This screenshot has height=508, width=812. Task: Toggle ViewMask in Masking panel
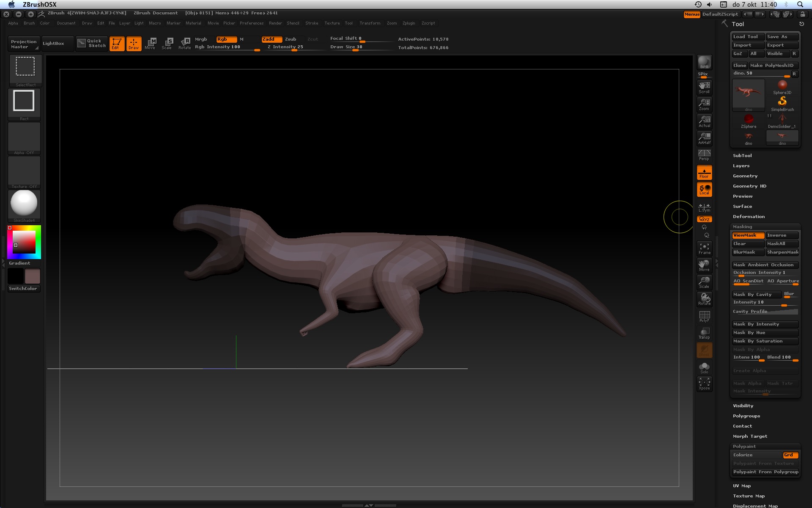coord(748,235)
